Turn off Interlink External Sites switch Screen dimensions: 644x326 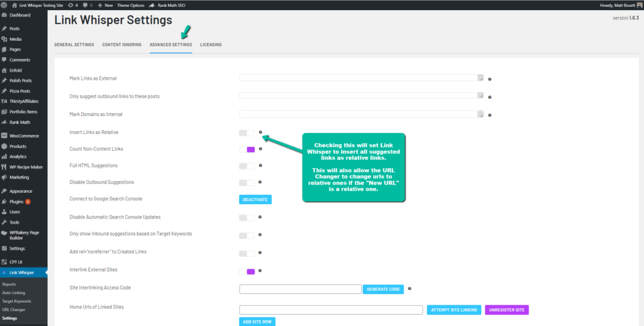point(247,271)
